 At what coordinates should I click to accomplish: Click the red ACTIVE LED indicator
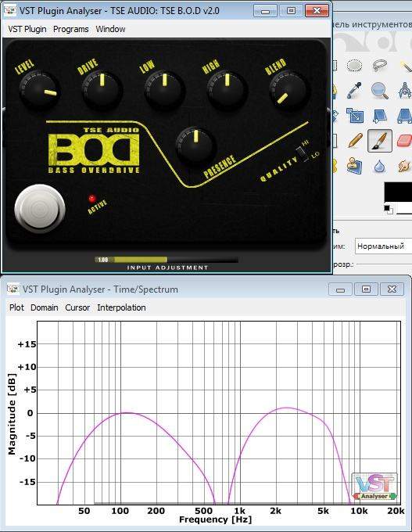pyautogui.click(x=91, y=199)
